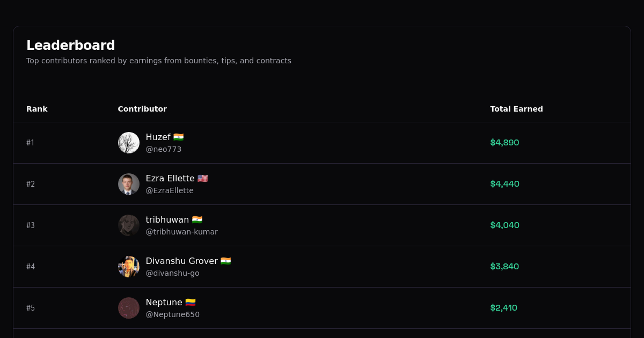
Task: Select tribhuwan's avatar thumbnail
Action: tap(129, 225)
